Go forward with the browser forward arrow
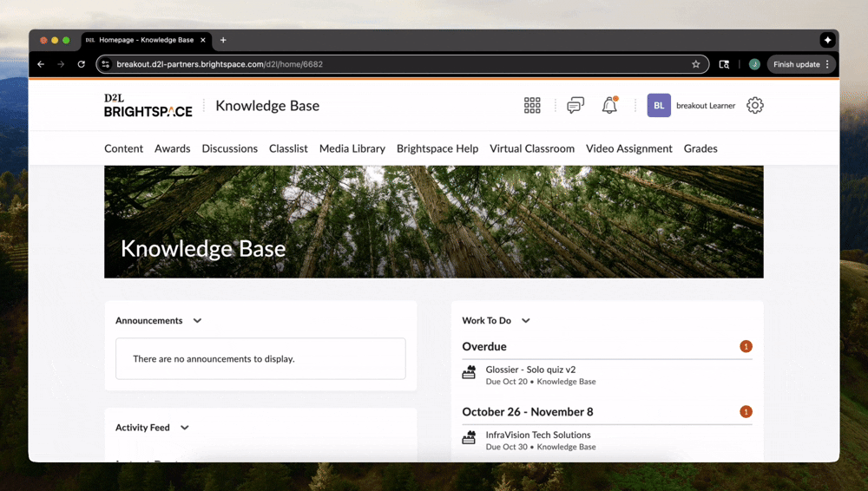 coord(61,64)
